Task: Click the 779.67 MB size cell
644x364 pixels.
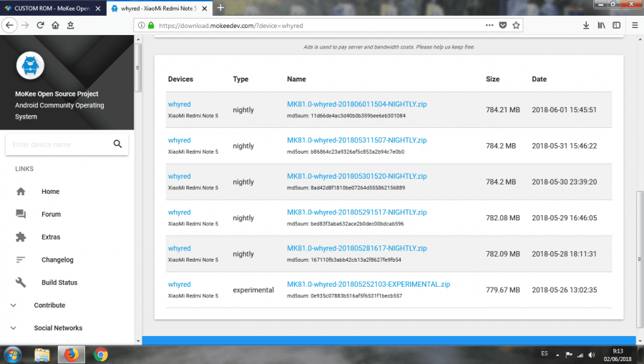Action: click(x=503, y=290)
